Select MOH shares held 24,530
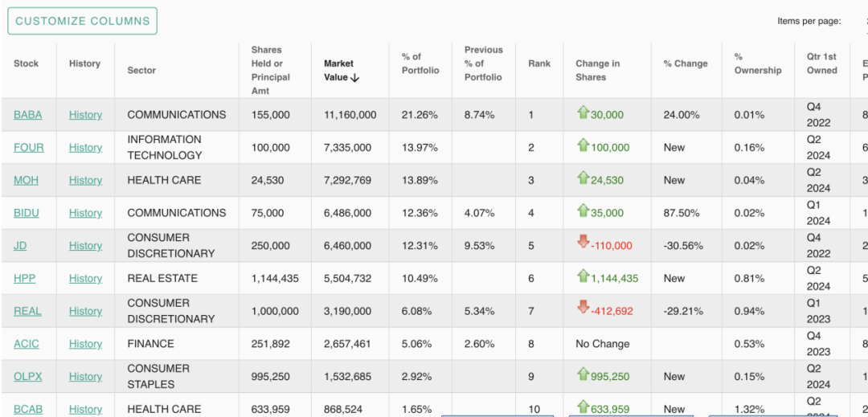 (268, 180)
